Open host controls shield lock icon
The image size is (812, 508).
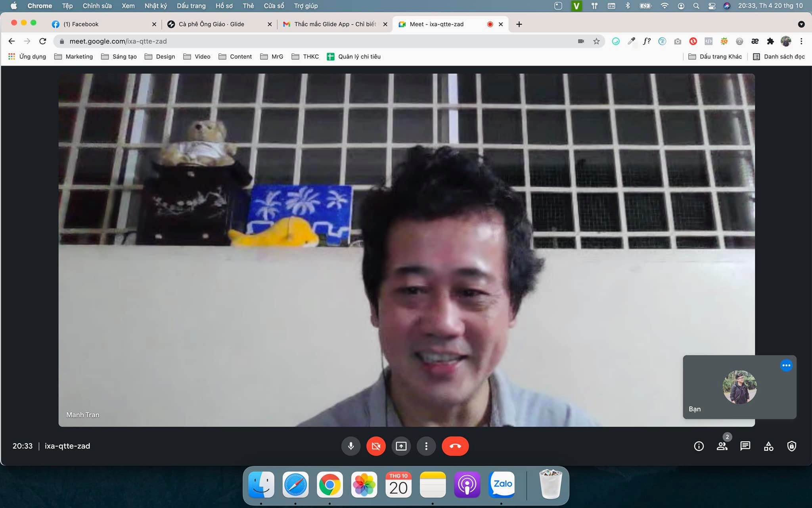792,446
